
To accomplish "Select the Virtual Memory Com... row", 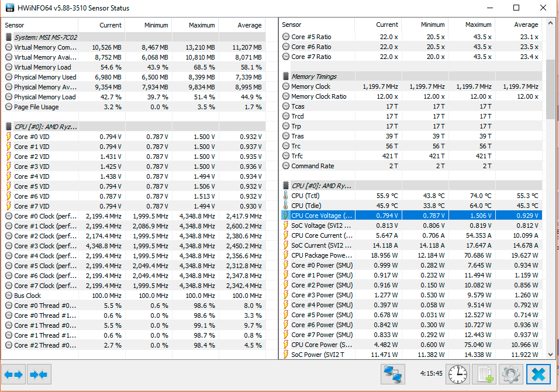I will coord(134,47).
